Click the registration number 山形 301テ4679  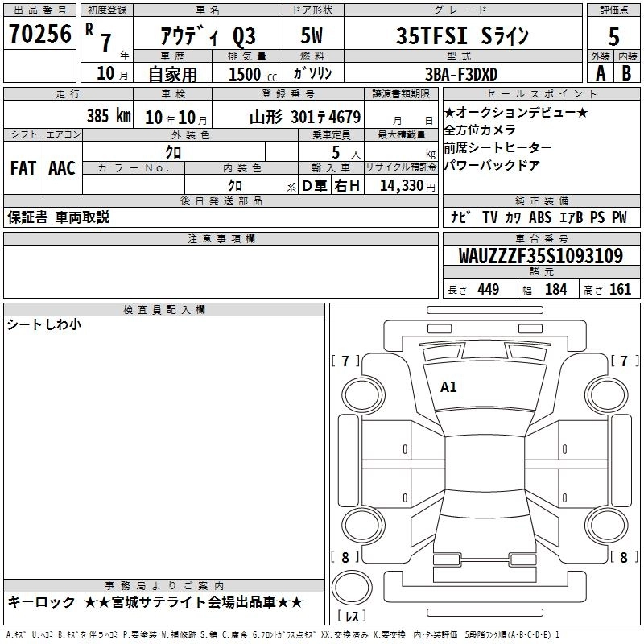(305, 117)
